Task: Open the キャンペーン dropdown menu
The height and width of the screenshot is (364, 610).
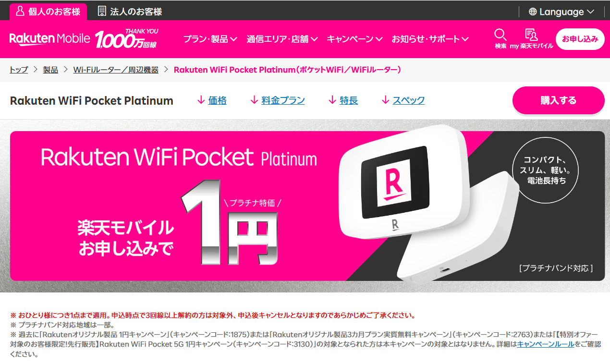Action: [355, 39]
